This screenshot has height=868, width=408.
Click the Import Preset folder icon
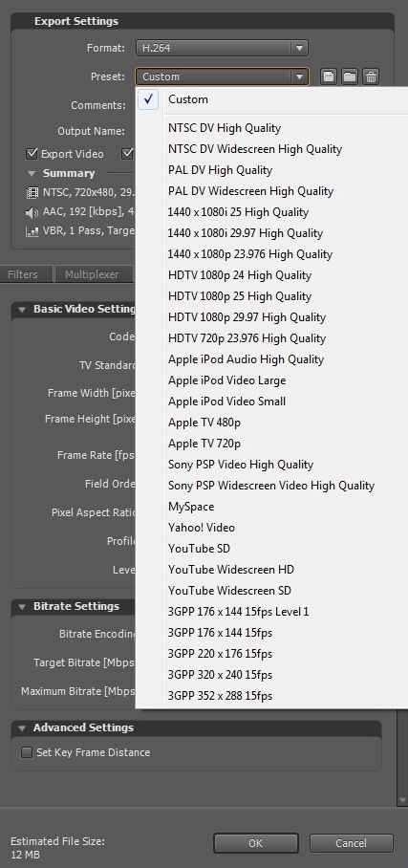pos(350,76)
